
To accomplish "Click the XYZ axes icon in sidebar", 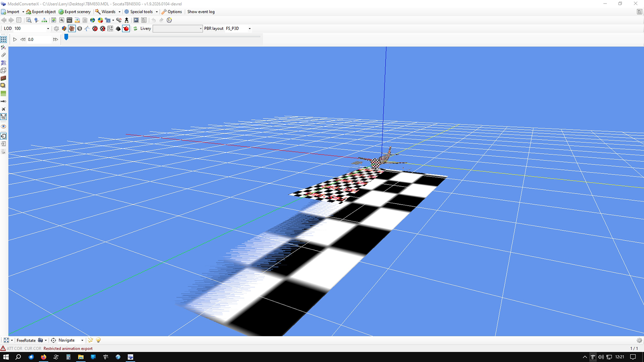I will (3, 47).
